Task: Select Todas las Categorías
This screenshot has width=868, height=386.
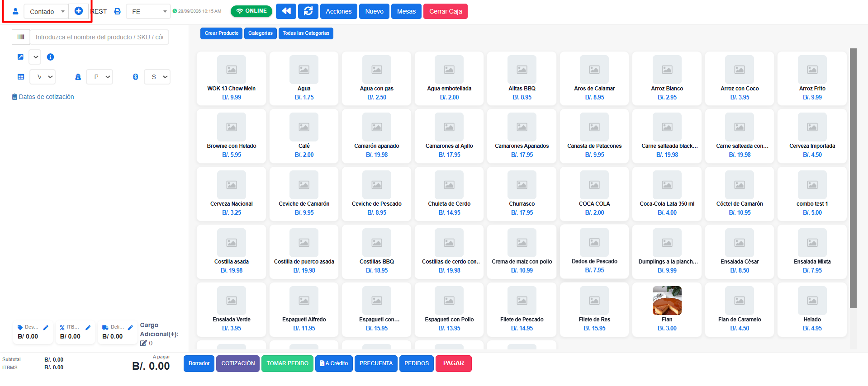Action: (306, 33)
